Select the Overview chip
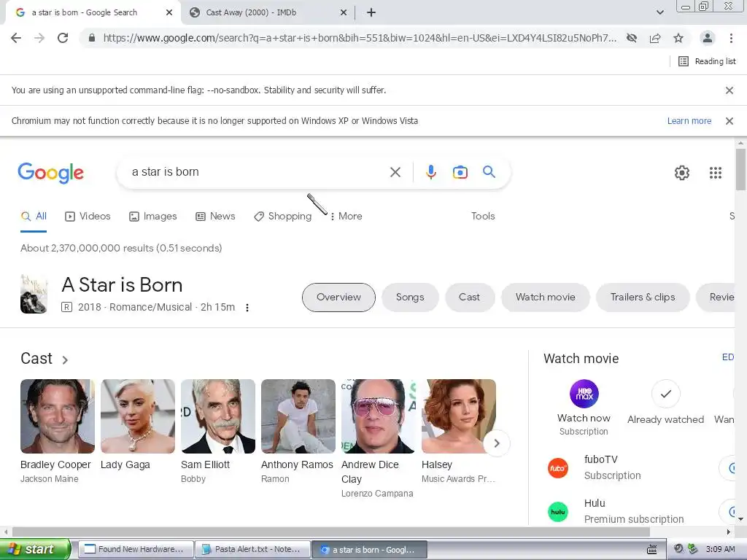 pos(338,297)
